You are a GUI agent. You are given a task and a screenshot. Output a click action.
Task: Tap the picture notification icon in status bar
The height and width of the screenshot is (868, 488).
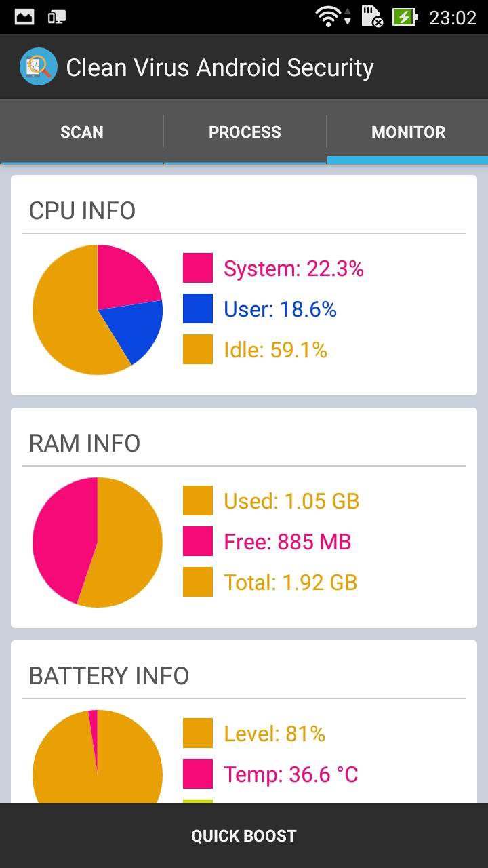(24, 17)
